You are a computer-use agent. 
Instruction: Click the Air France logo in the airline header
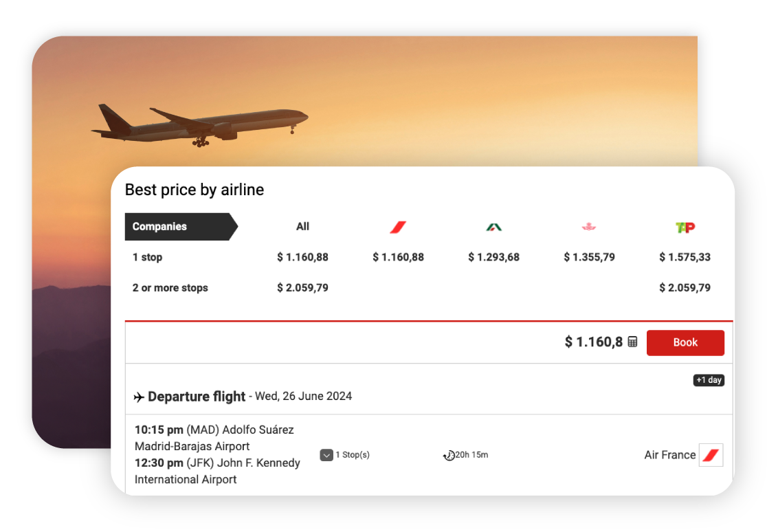coord(398,227)
